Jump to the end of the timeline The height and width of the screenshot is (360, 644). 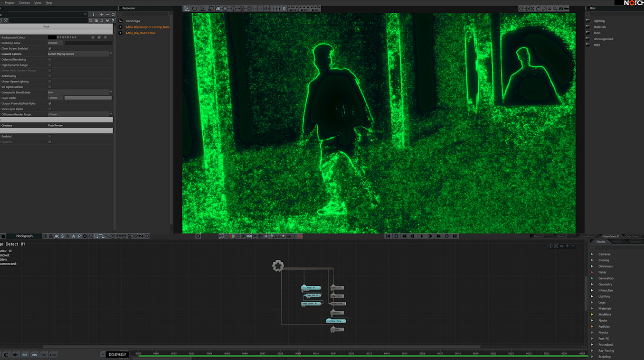[455, 236]
